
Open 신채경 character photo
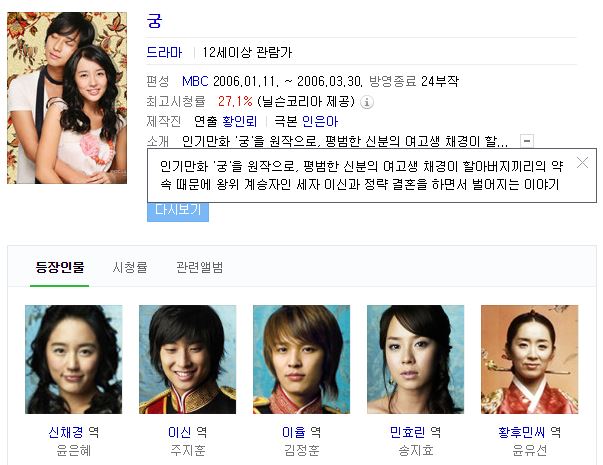tap(73, 360)
